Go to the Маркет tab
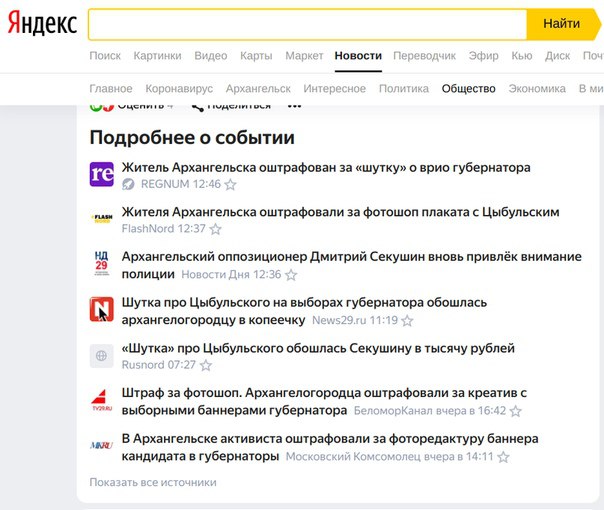 pos(304,56)
